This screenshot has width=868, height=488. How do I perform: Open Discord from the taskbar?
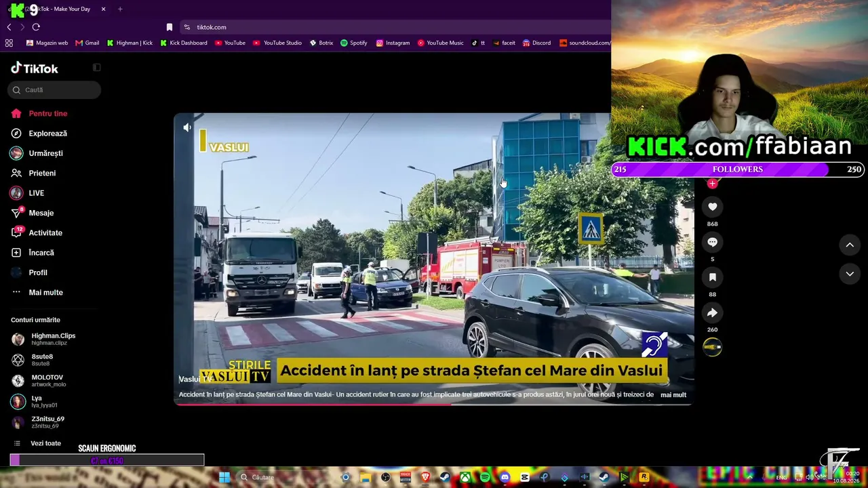[x=505, y=477]
